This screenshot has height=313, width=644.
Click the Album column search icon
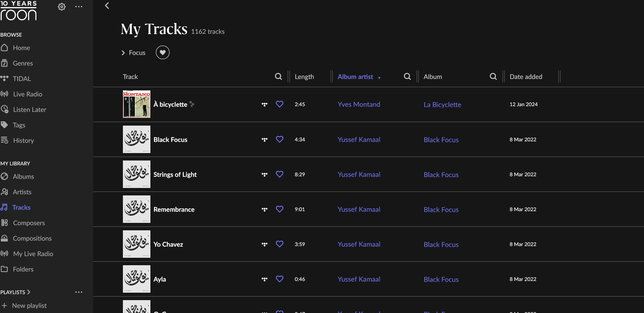(x=493, y=76)
